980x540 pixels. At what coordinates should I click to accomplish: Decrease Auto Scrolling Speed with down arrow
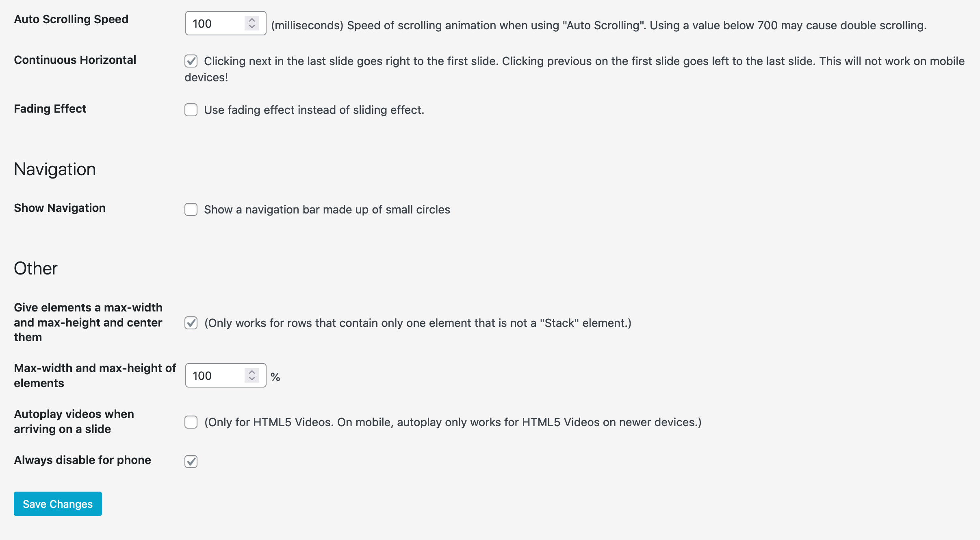click(252, 27)
